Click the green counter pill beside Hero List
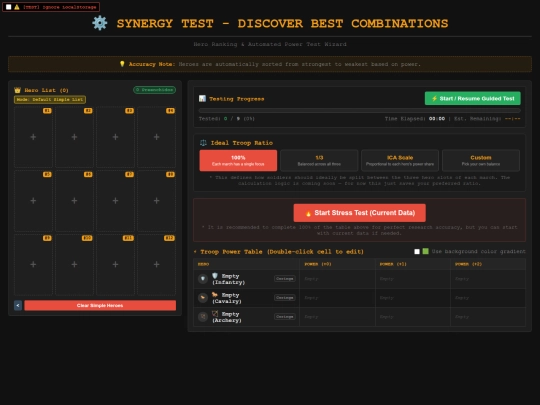 point(155,90)
